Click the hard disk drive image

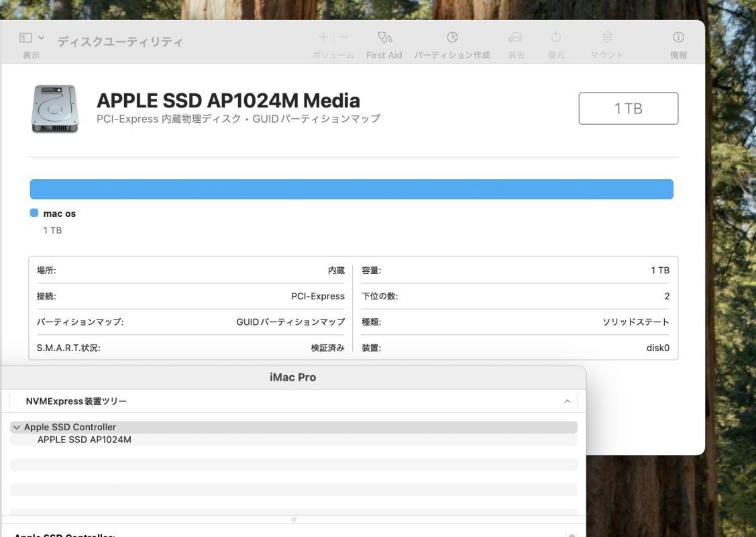pyautogui.click(x=54, y=109)
